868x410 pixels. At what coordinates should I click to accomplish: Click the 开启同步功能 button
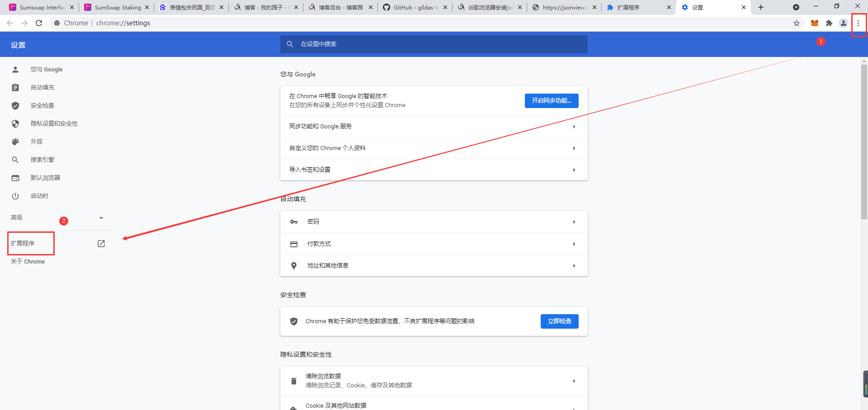(x=552, y=101)
